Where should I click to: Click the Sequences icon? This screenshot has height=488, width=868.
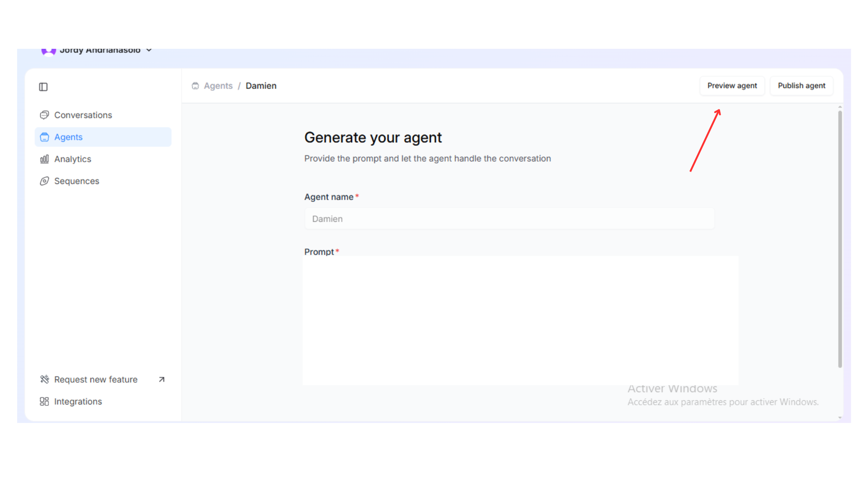[x=44, y=181]
